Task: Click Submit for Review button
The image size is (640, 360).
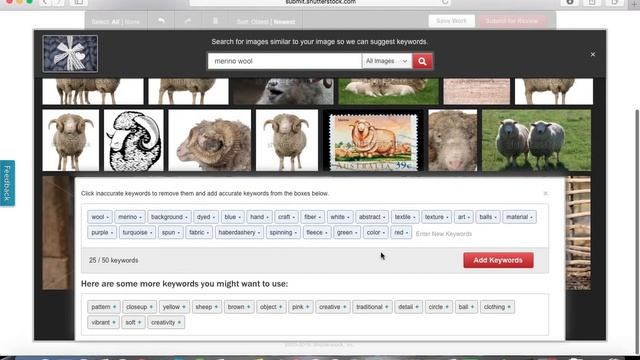Action: tap(512, 21)
